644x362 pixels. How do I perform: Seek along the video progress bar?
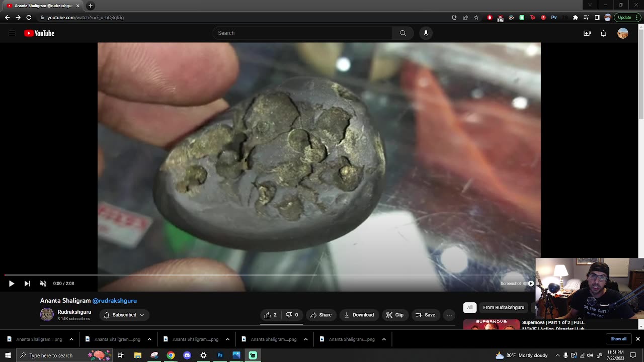tap(270, 275)
